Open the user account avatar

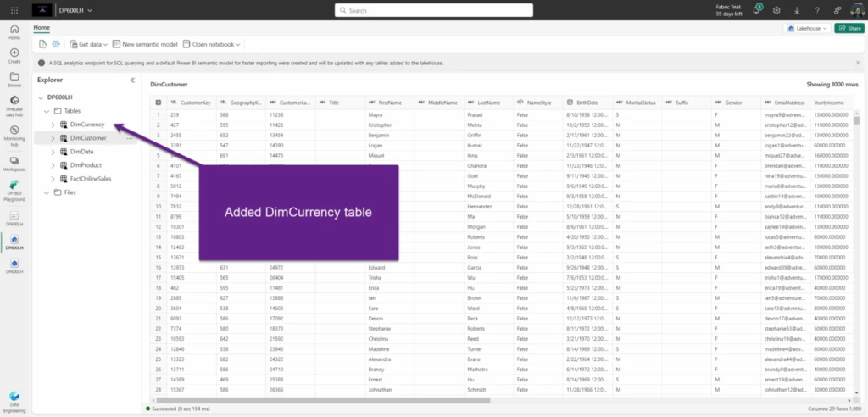(857, 10)
